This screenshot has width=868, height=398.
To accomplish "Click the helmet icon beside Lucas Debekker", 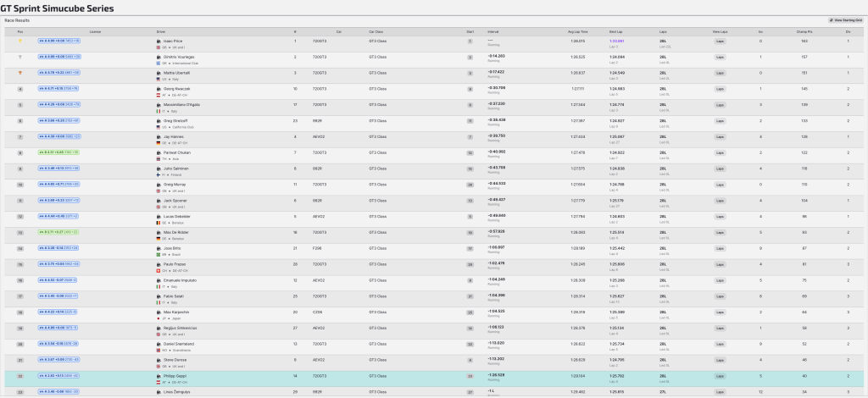I will coord(159,217).
